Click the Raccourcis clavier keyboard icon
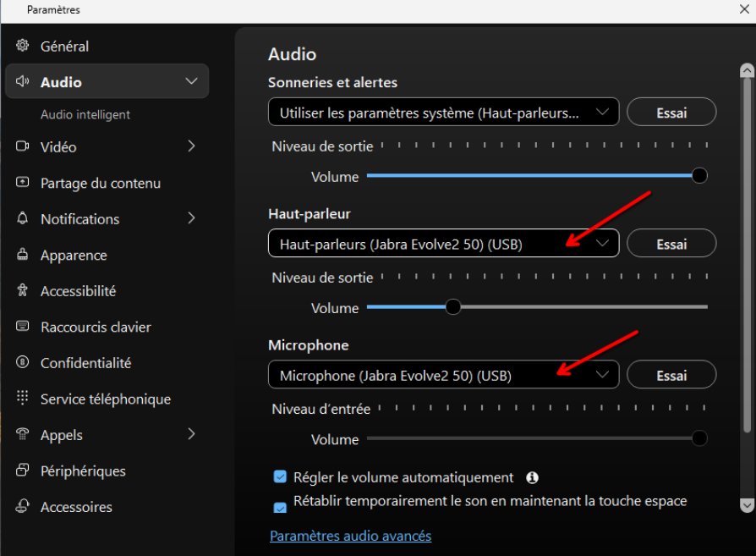Viewport: 756px width, 556px height. pos(22,326)
